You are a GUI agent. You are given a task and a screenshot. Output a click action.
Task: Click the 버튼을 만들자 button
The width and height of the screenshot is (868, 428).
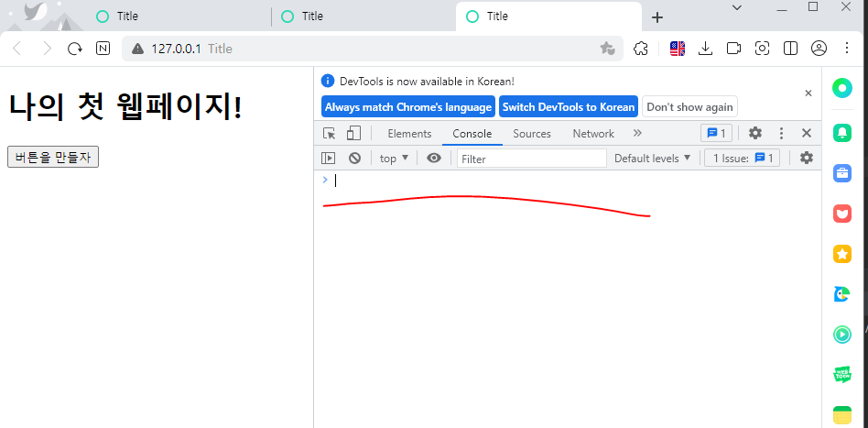click(x=52, y=157)
